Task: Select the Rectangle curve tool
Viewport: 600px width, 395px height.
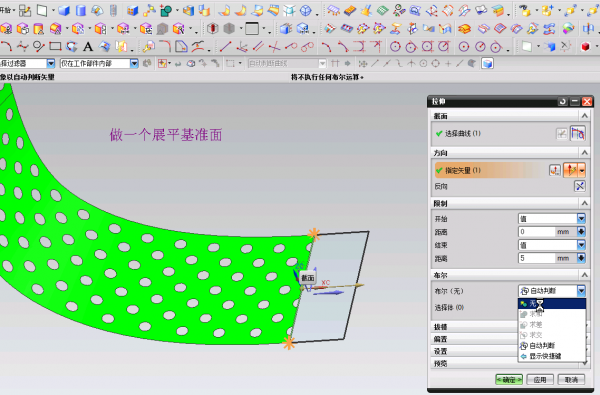Action: point(55,47)
